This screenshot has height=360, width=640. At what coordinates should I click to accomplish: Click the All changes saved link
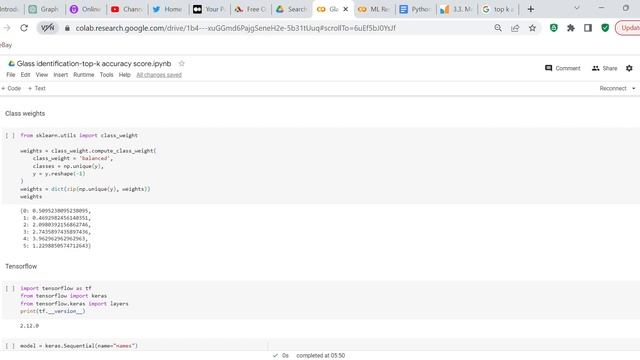click(x=159, y=75)
